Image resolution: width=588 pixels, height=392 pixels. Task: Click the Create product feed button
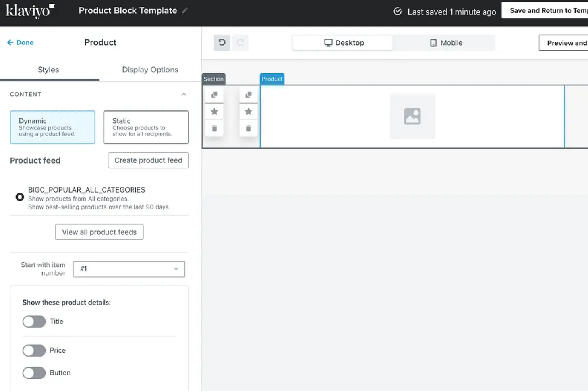tap(148, 160)
